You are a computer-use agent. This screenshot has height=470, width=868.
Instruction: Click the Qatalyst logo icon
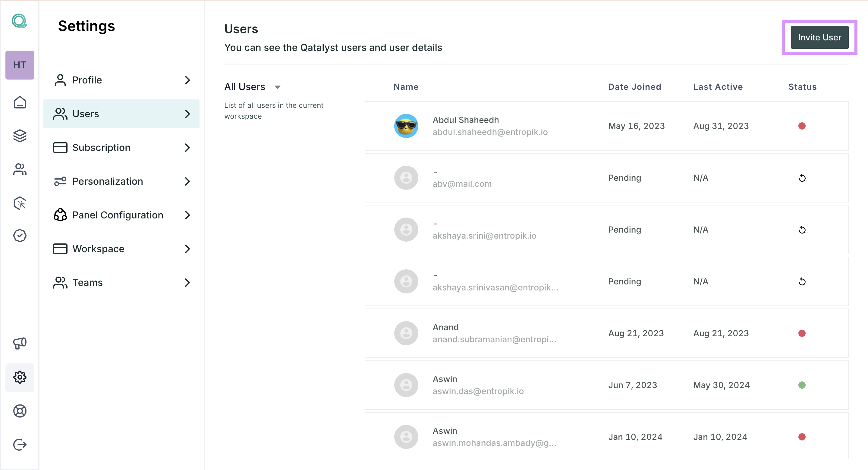pos(19,21)
